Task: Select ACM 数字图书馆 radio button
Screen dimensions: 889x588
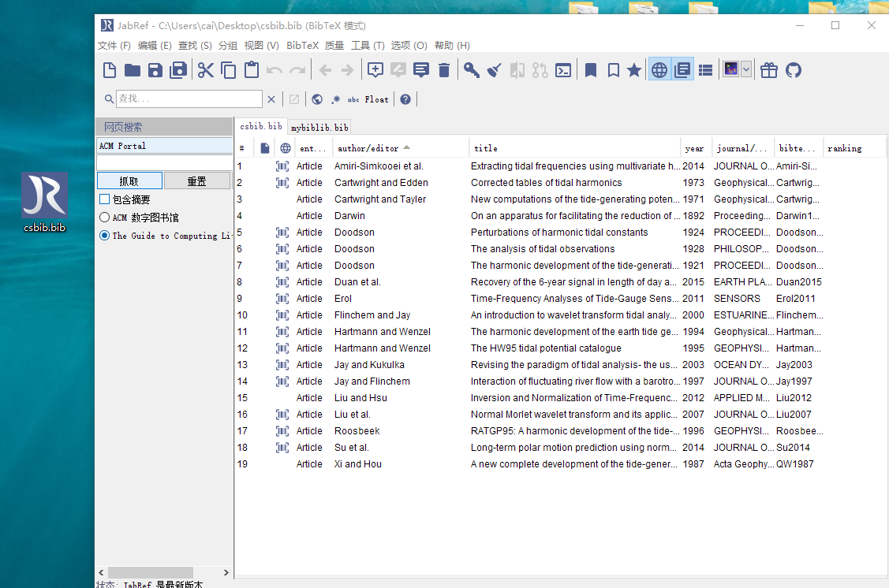Action: (104, 218)
